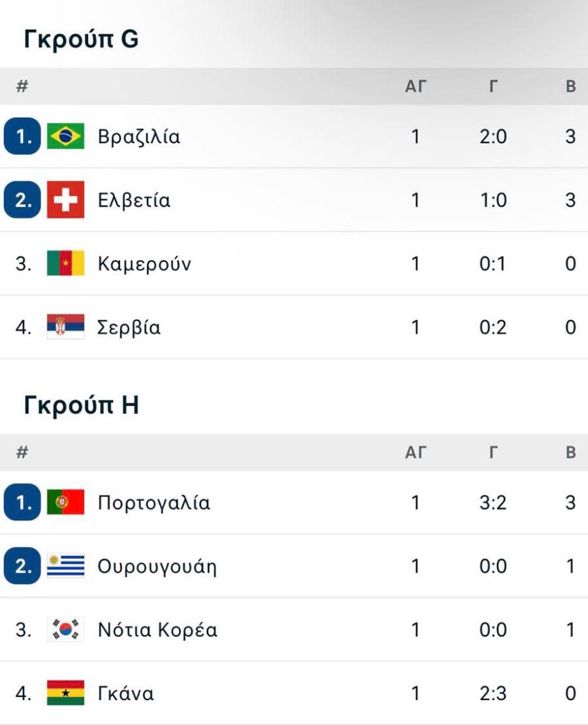Click the Β column header in Group H
Viewport: 588px width, 725px height.
point(571,452)
